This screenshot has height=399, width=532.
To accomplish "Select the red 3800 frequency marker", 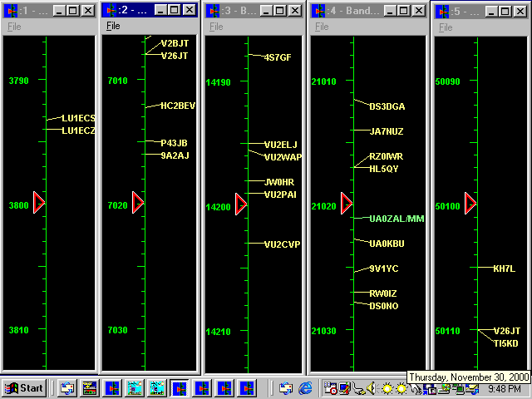I will [39, 203].
